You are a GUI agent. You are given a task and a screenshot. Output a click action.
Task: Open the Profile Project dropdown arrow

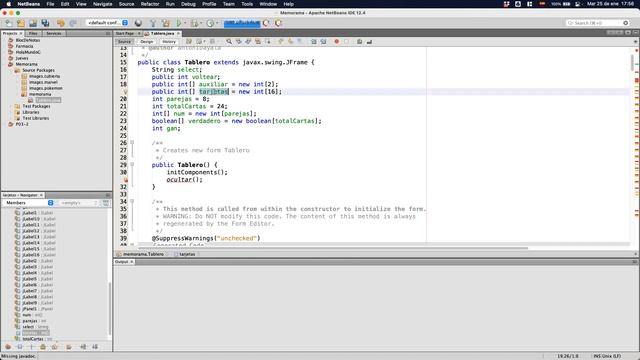point(217,23)
